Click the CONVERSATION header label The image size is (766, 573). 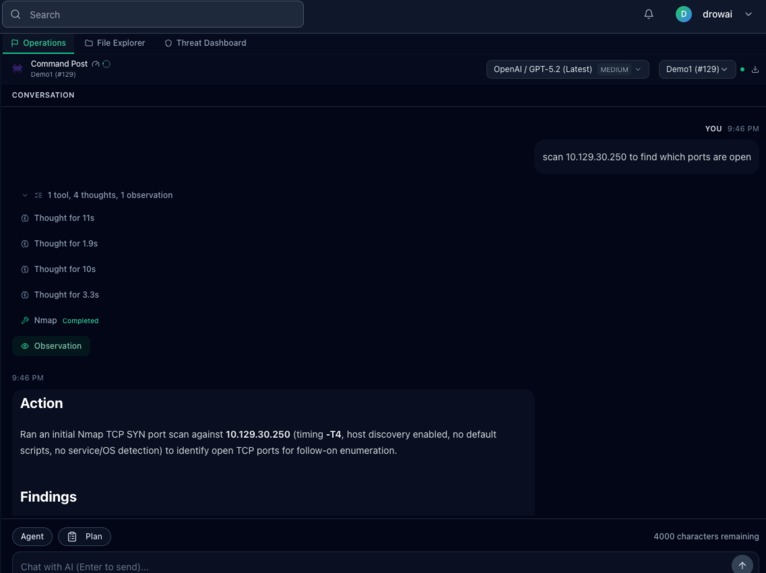coord(43,95)
